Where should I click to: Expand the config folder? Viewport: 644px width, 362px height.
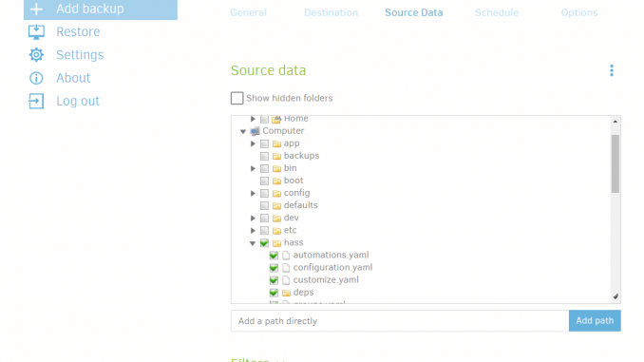click(253, 193)
